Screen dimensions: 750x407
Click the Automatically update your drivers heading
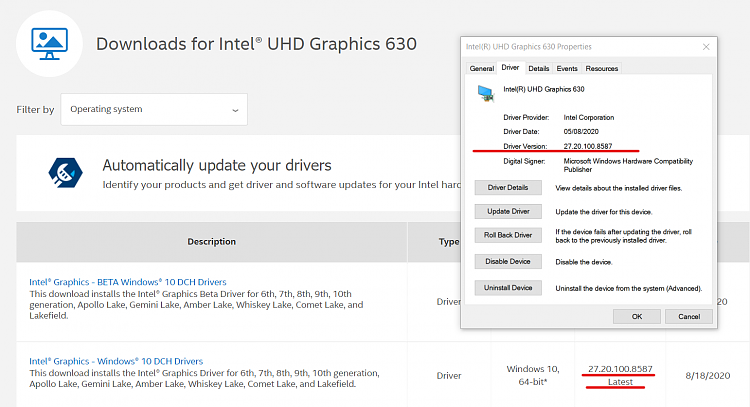(217, 165)
